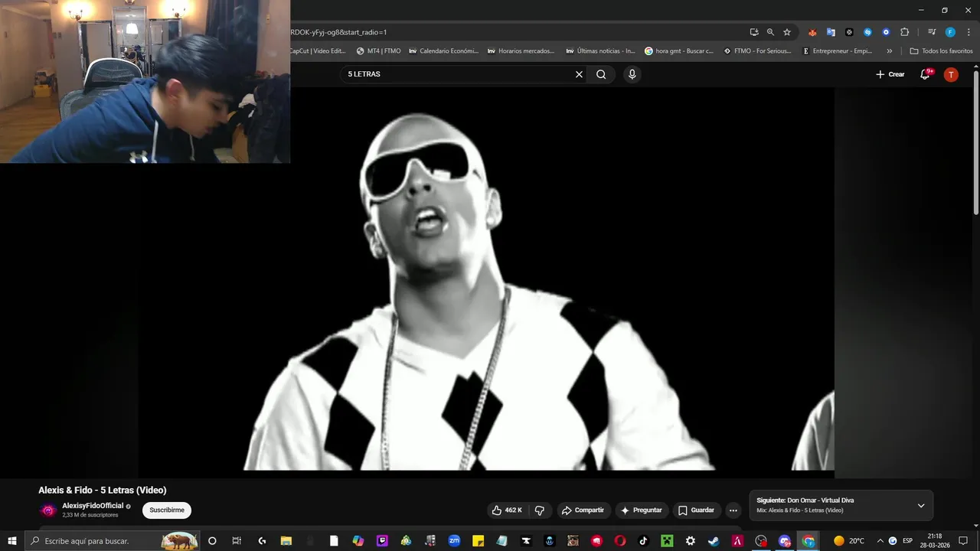Open more actions three-dot menu
Screen dimensions: 980x551
coord(733,510)
